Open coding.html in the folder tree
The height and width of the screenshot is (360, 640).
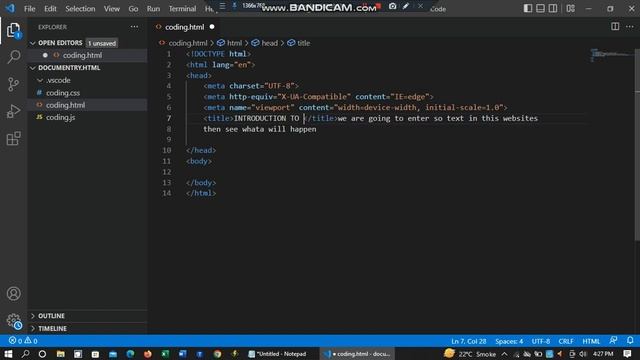(x=65, y=105)
